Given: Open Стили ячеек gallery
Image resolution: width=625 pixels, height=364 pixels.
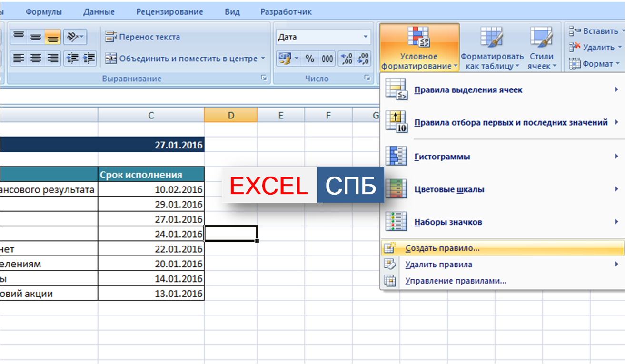Looking at the screenshot, I should tap(541, 48).
